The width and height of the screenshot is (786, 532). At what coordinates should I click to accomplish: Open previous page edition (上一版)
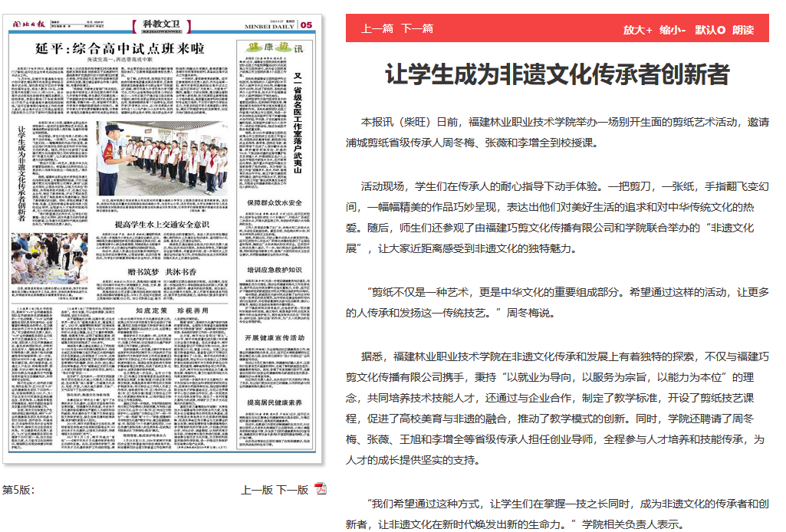point(257,489)
